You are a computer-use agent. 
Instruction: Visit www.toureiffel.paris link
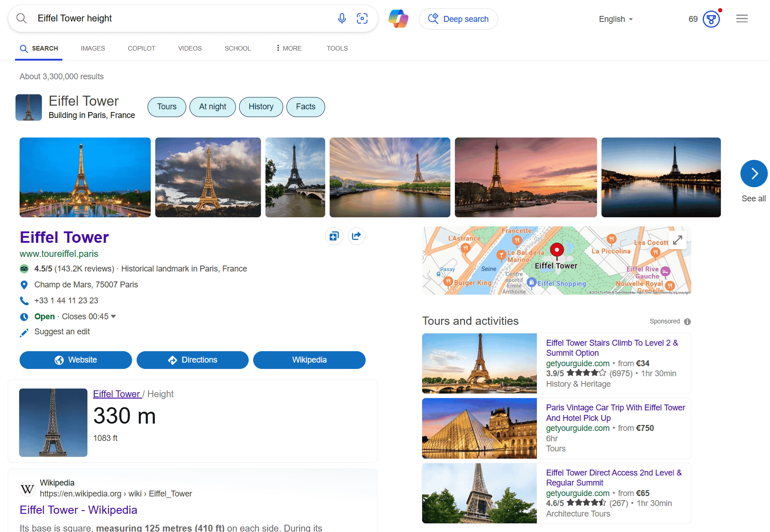pos(59,254)
